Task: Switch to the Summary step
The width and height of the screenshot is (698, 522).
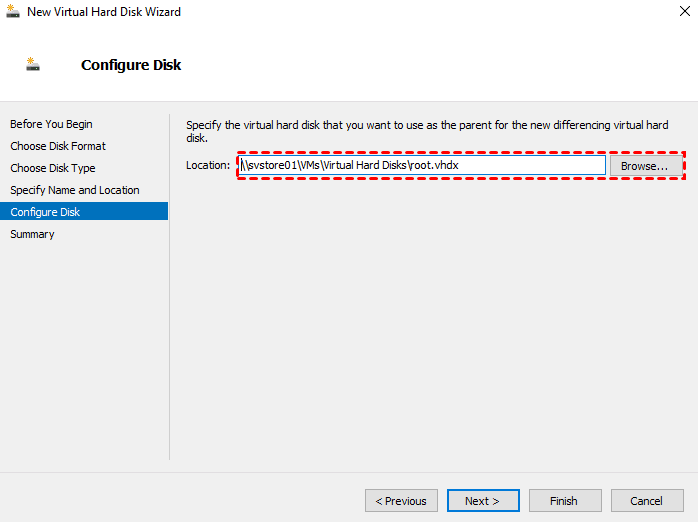Action: [x=32, y=234]
